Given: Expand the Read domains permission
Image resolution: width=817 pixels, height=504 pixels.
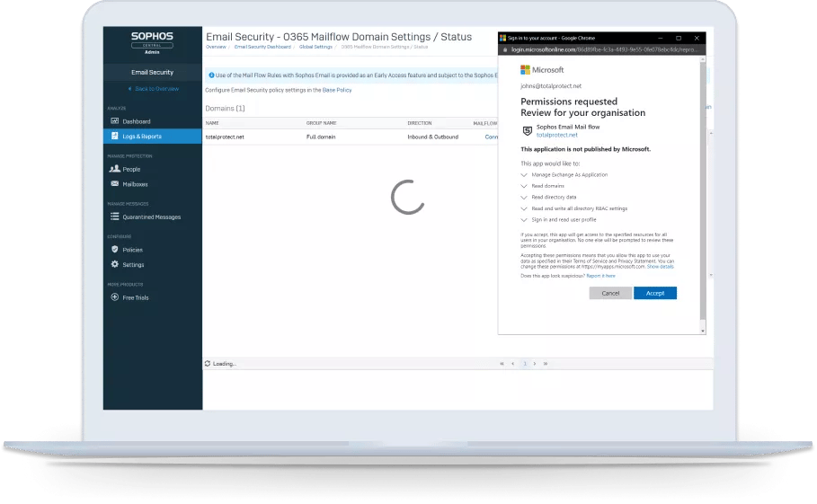Looking at the screenshot, I should pos(524,186).
